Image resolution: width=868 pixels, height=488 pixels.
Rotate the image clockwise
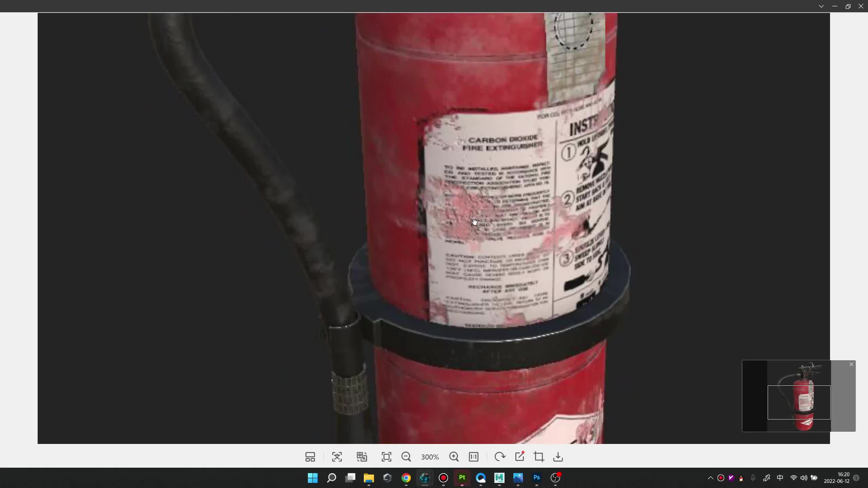(500, 457)
